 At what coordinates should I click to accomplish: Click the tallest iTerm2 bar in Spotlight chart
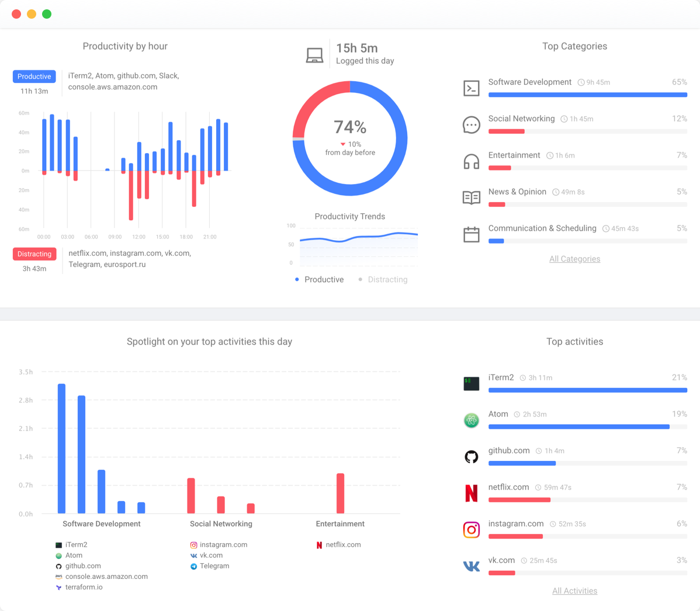tap(61, 449)
